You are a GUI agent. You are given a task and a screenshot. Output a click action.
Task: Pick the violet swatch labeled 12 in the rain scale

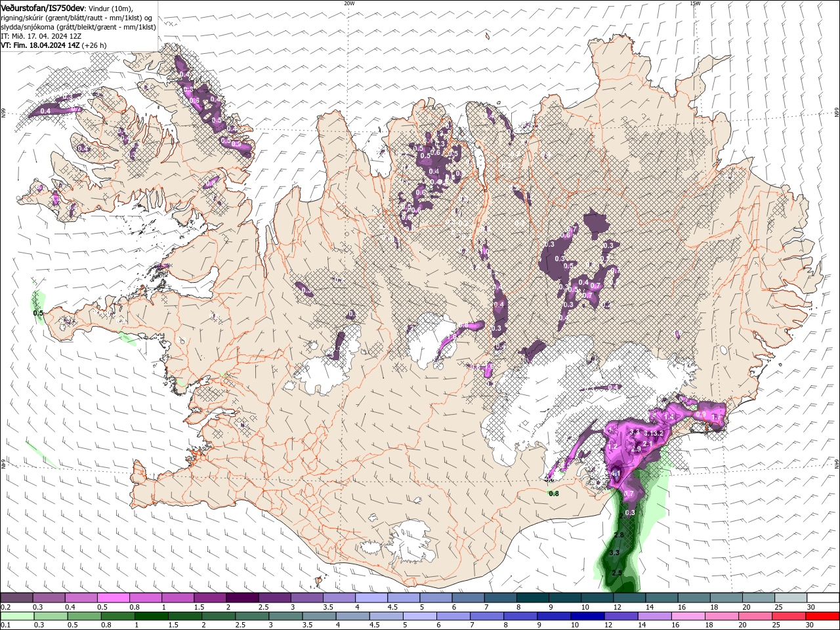(621, 616)
